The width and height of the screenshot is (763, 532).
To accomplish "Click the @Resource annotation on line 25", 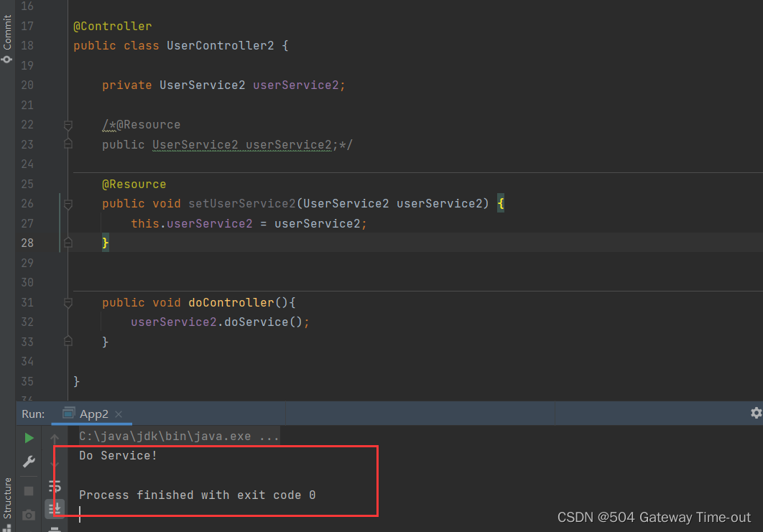I will (x=134, y=185).
